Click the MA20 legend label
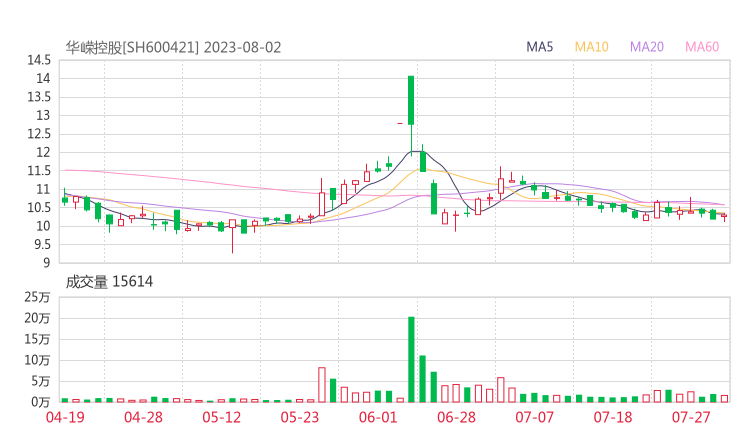 [x=647, y=47]
